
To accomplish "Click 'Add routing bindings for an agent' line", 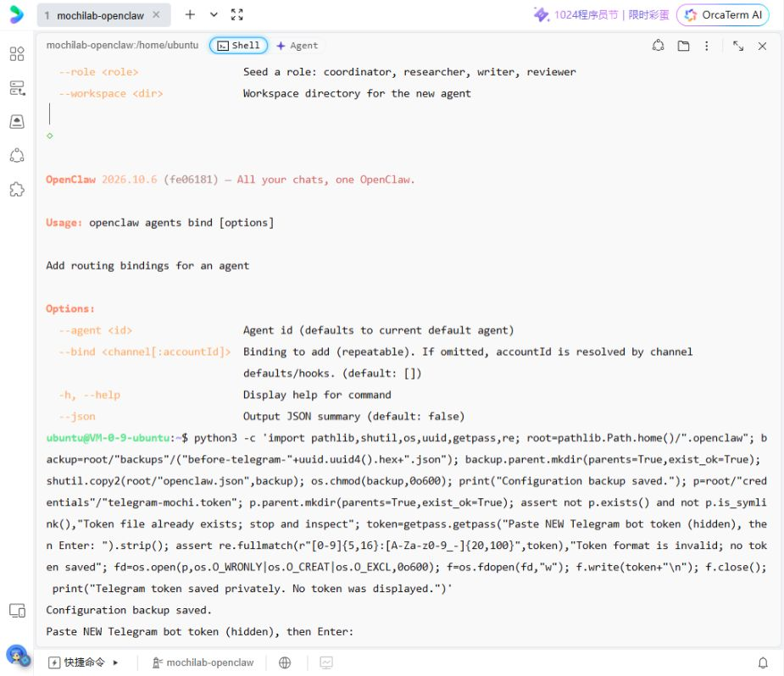I will tap(147, 265).
